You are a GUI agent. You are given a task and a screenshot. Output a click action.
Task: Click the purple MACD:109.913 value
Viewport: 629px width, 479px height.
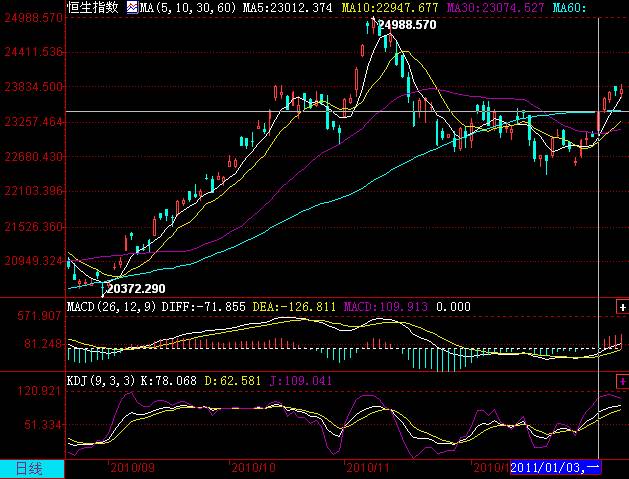pyautogui.click(x=386, y=307)
